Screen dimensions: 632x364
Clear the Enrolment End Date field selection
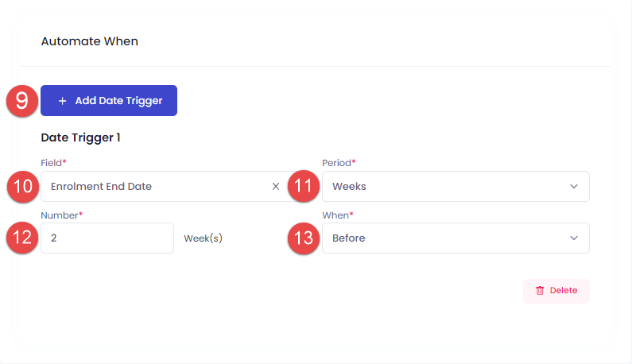[276, 186]
